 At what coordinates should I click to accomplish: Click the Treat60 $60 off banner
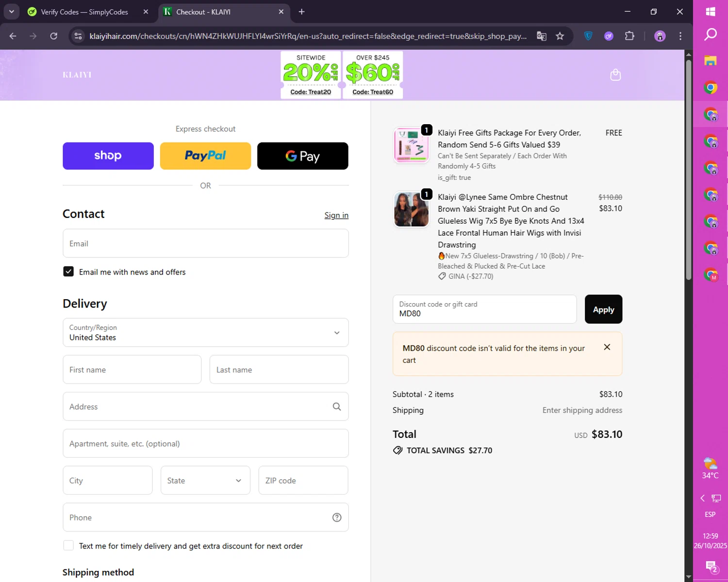click(x=373, y=75)
